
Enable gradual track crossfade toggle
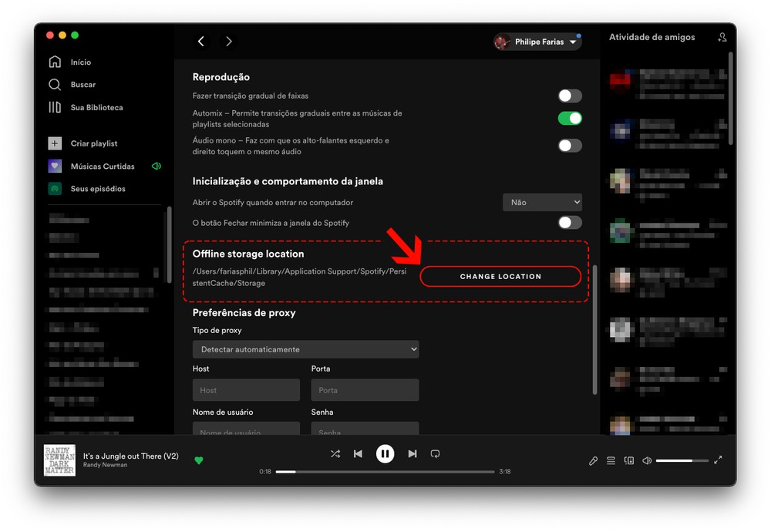pos(570,96)
